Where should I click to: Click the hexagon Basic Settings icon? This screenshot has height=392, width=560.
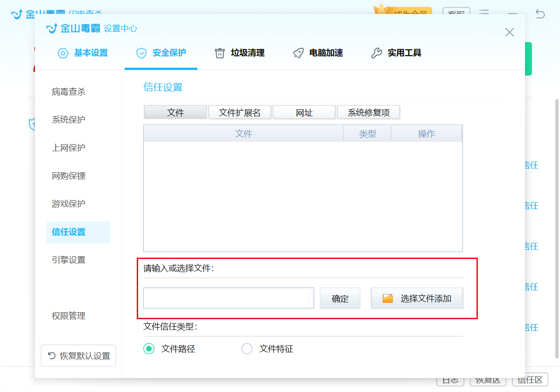(63, 53)
